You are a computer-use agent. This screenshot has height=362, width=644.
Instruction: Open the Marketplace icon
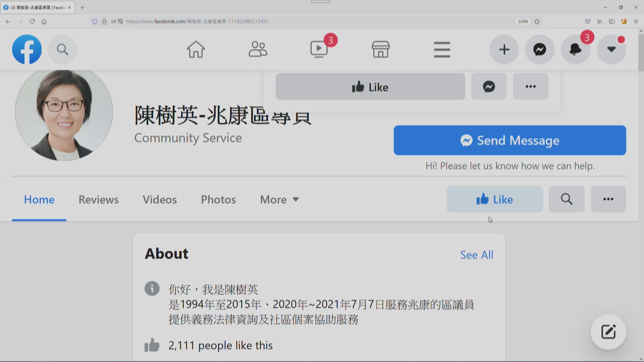(x=381, y=49)
